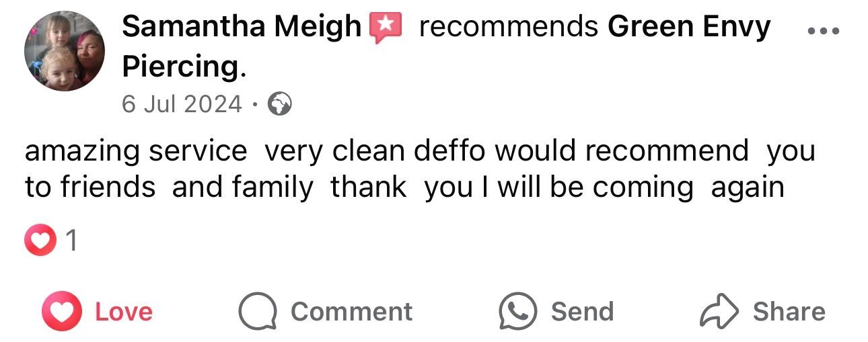Toggle the Love heart reaction icon
868x342 pixels.
pyautogui.click(x=62, y=311)
